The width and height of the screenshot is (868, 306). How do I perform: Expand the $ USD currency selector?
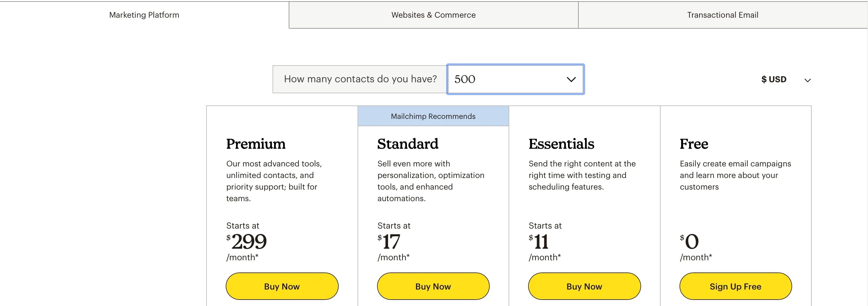click(x=785, y=79)
